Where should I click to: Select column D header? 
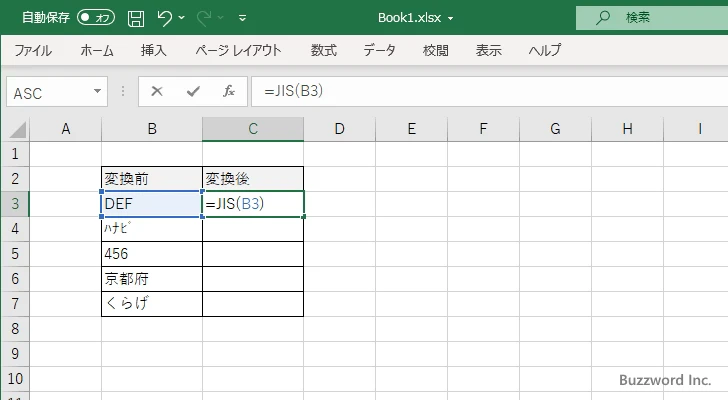(339, 129)
